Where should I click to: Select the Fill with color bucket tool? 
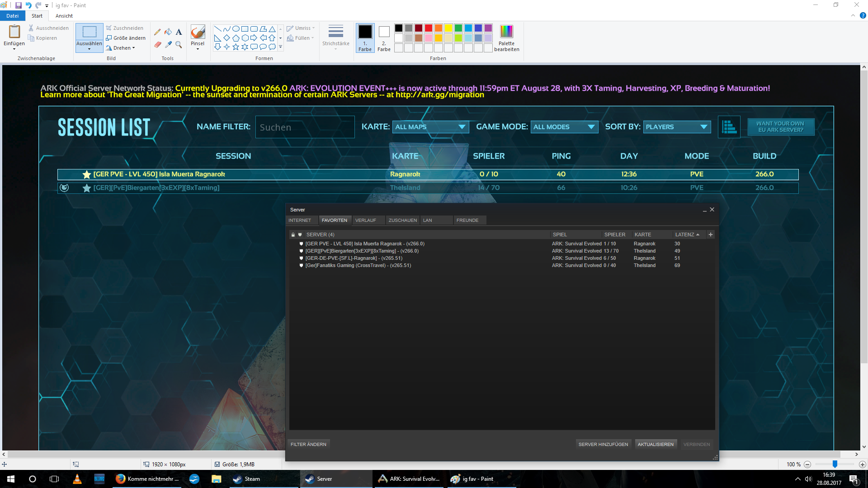(x=168, y=32)
